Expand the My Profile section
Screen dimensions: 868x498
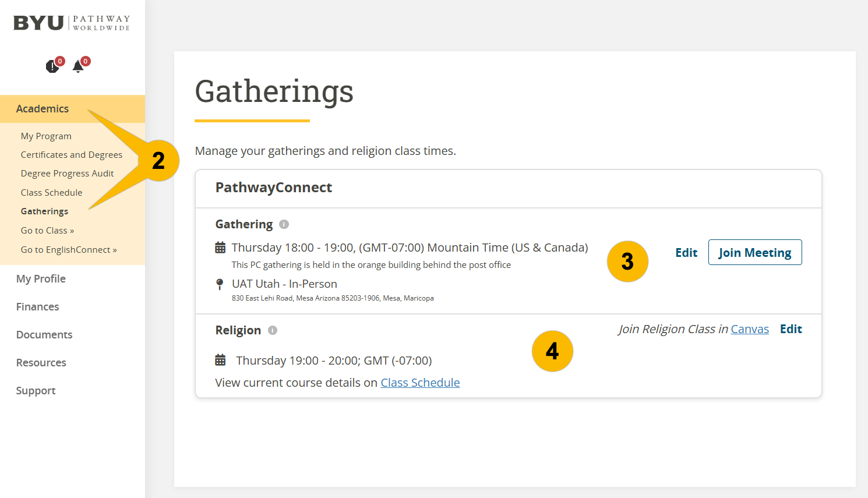[41, 278]
